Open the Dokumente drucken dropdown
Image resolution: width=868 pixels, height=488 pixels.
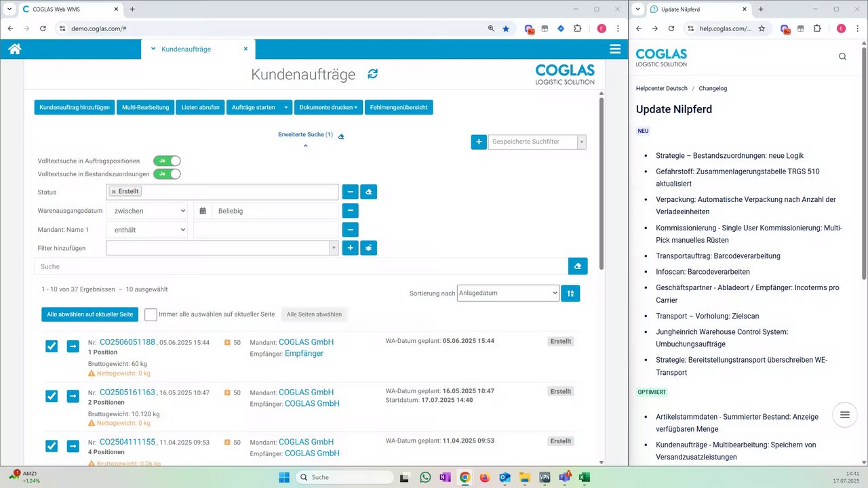328,107
